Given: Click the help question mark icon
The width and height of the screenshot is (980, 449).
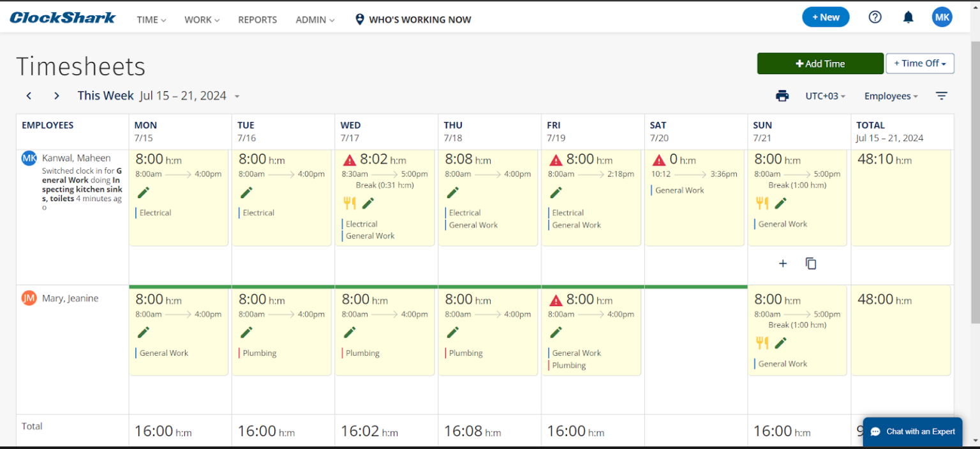Looking at the screenshot, I should (x=875, y=17).
